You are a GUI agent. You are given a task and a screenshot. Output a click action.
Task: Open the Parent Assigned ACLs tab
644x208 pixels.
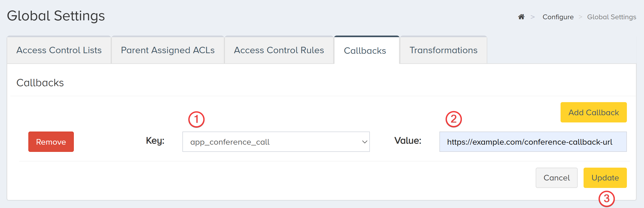point(167,50)
